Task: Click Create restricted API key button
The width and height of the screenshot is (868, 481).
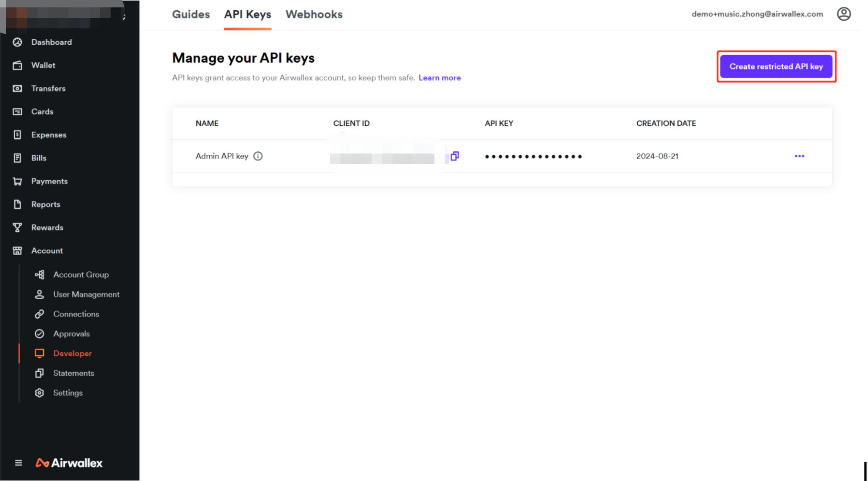Action: click(x=776, y=67)
